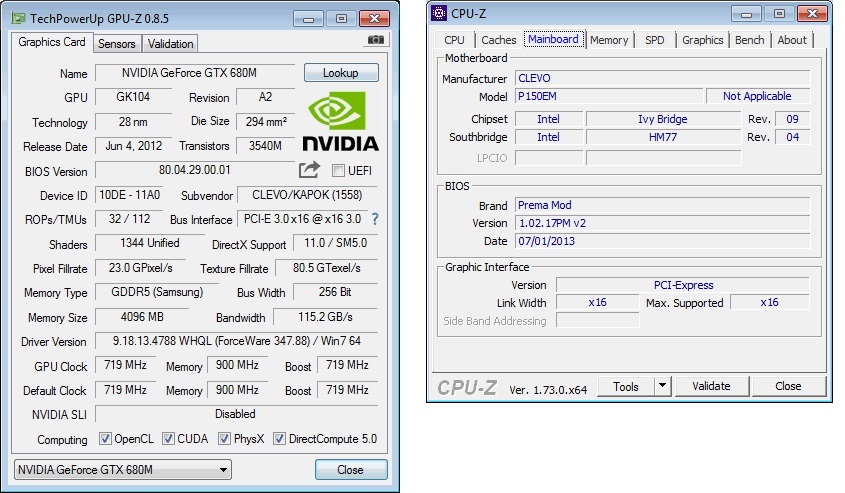This screenshot has height=493, width=845.
Task: Click the Link Width x16 field
Action: 598,302
